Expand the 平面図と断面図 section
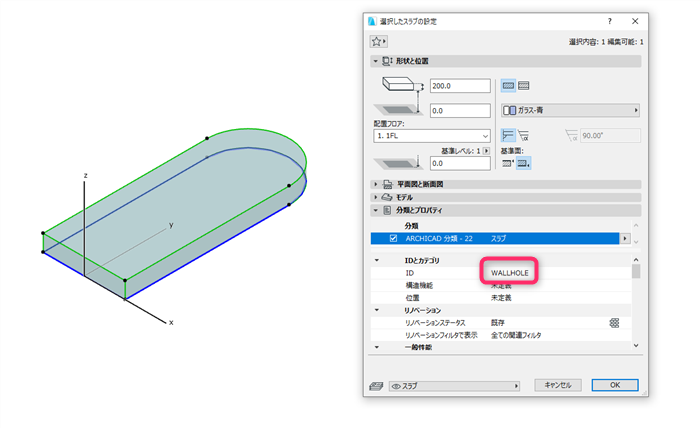This screenshot has height=429, width=700. 375,184
